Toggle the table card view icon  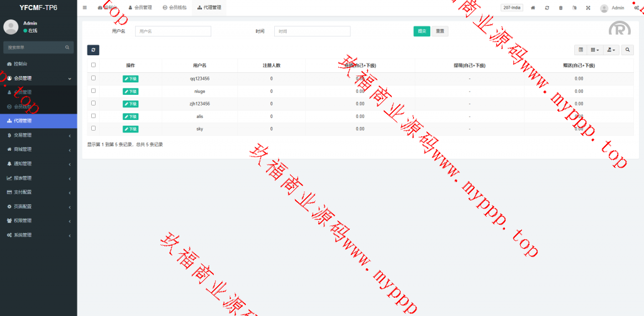point(580,50)
